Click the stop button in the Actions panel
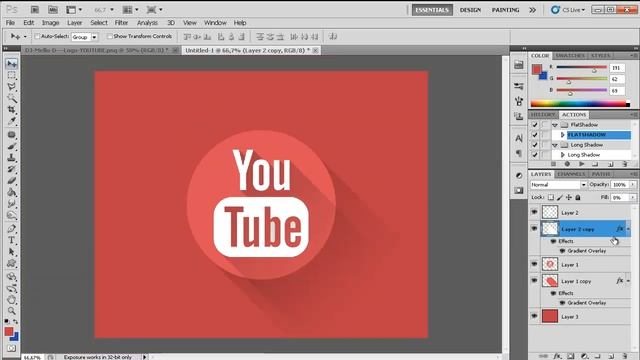 point(553,164)
